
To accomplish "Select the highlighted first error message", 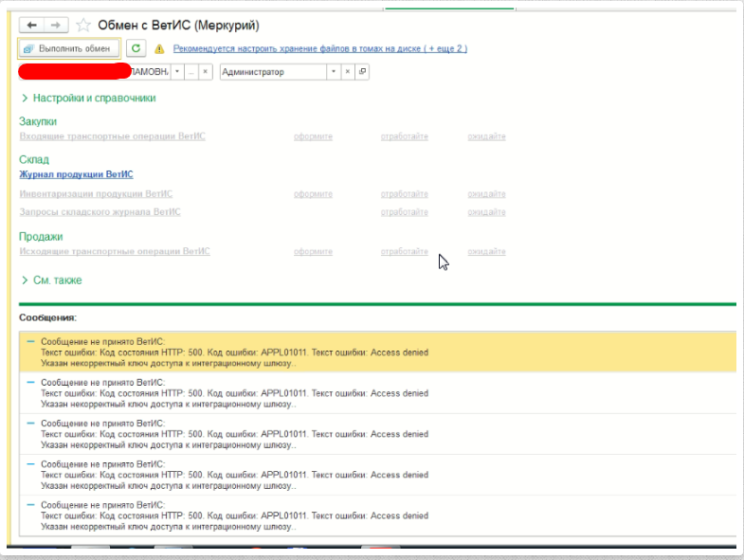I will 378,352.
